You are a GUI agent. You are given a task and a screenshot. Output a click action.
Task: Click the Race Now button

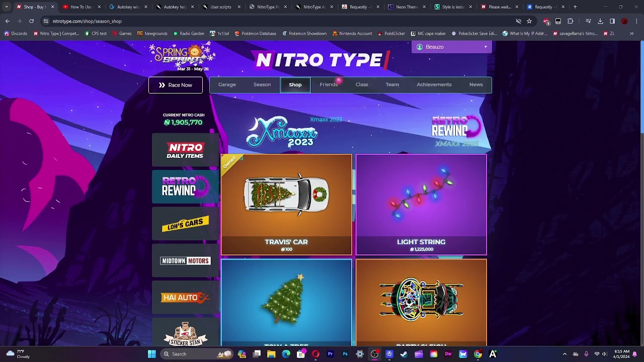click(176, 85)
